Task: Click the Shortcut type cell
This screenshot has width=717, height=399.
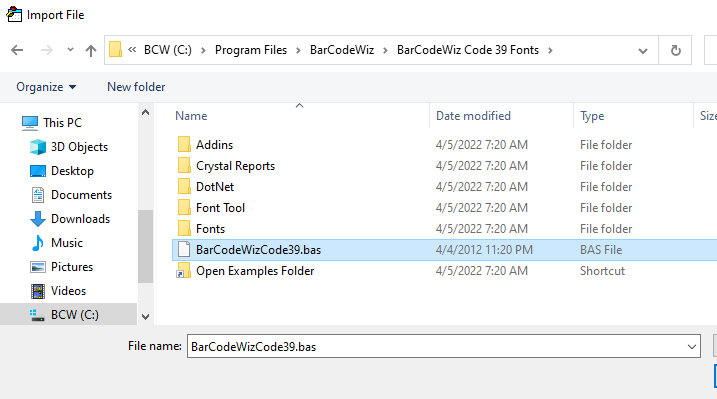Action: pyautogui.click(x=602, y=271)
